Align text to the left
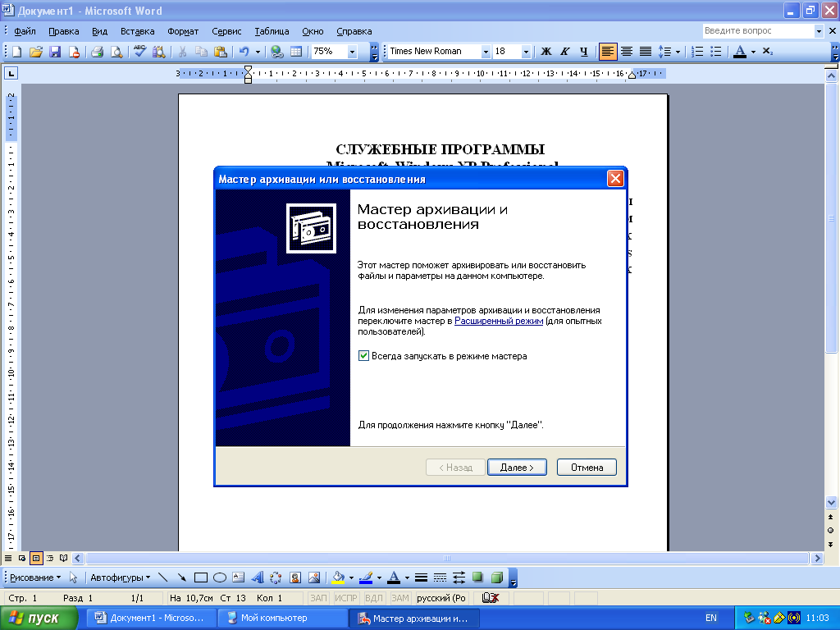Viewport: 840px width, 630px height. pyautogui.click(x=608, y=52)
